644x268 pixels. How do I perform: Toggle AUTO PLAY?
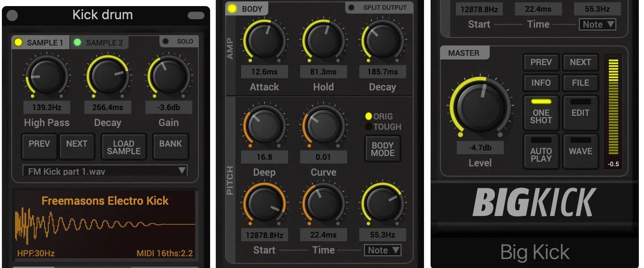point(541,151)
